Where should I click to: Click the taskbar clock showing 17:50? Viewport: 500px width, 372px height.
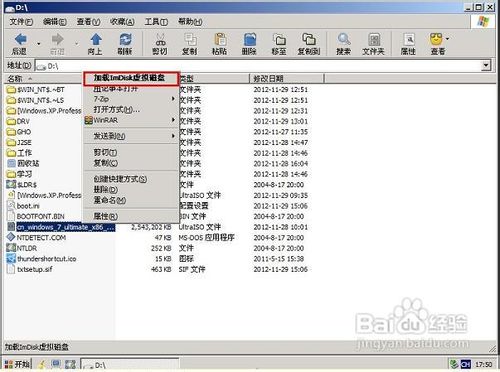point(484,364)
